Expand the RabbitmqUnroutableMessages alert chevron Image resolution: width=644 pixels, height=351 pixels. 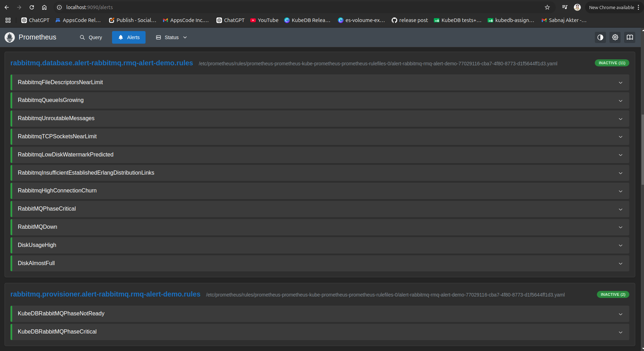pyautogui.click(x=621, y=119)
